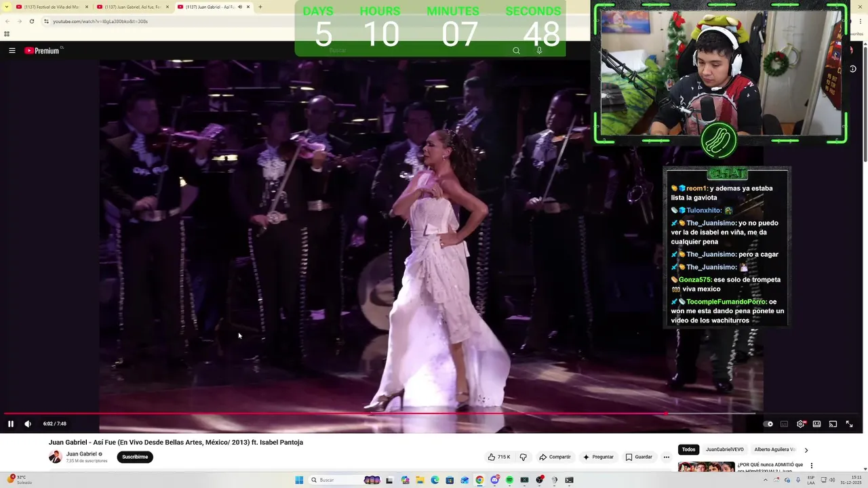Enter fullscreen mode for the video
The image size is (868, 488).
point(849,424)
